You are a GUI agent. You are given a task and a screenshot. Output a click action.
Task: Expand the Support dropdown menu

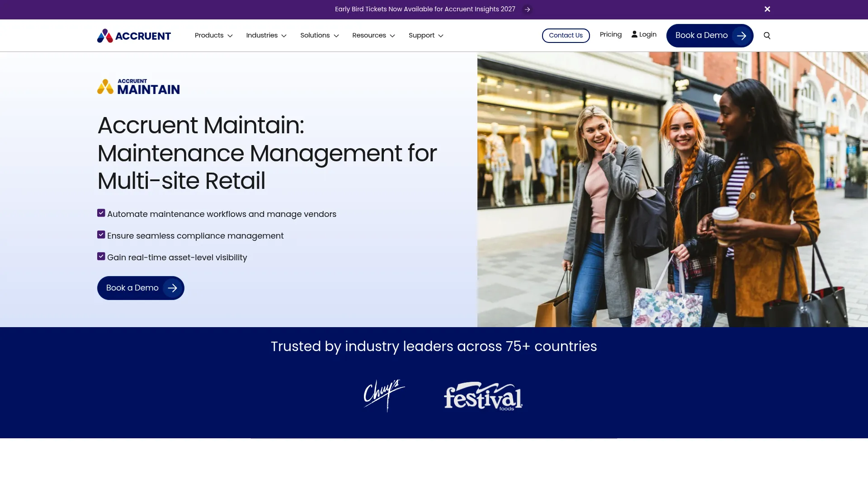click(426, 36)
